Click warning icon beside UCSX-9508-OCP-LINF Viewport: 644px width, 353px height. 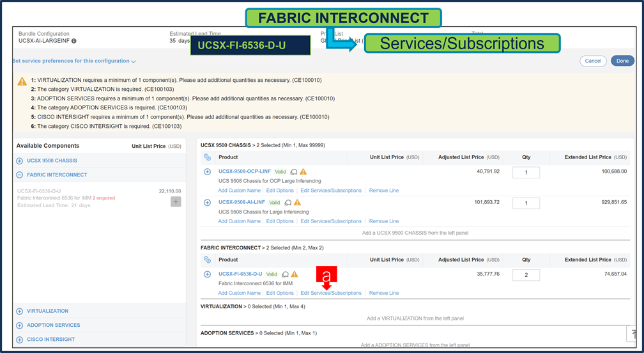tap(303, 172)
